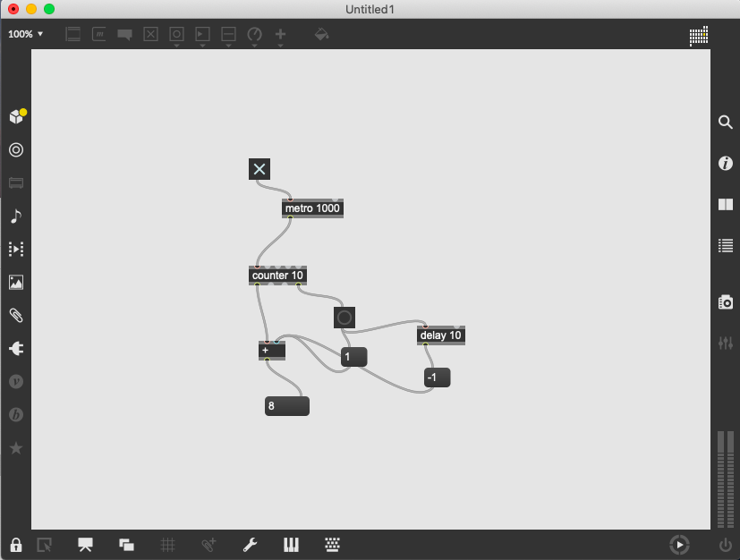Image resolution: width=740 pixels, height=560 pixels.
Task: Open patcher windows overlap icon
Action: point(126,545)
